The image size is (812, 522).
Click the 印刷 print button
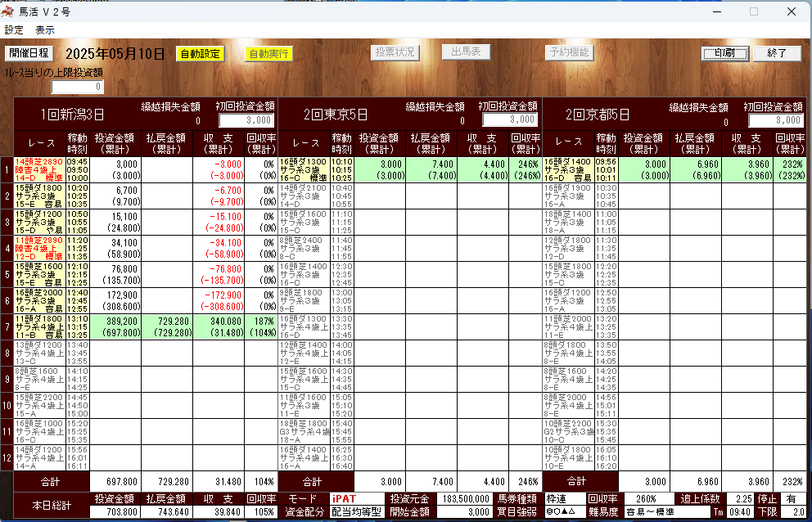point(725,53)
